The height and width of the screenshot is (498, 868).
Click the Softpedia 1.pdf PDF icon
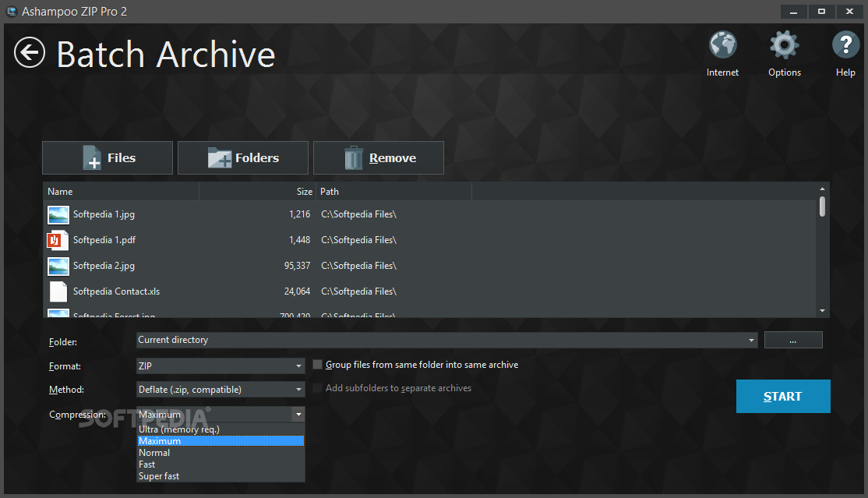[58, 240]
